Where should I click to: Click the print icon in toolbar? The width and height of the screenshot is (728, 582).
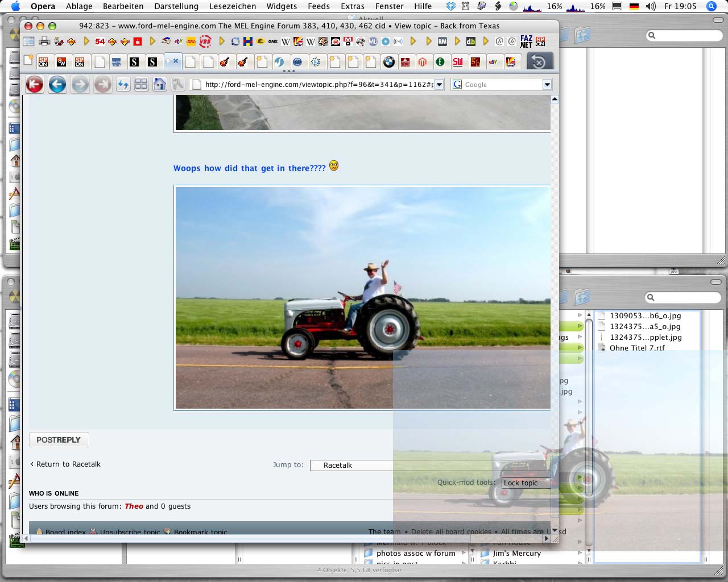click(44, 41)
